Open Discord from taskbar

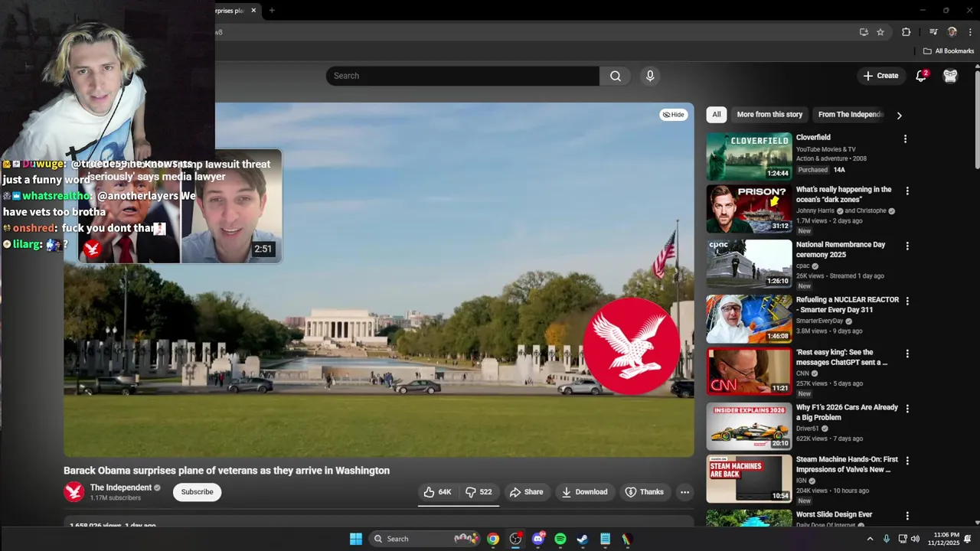click(x=538, y=539)
